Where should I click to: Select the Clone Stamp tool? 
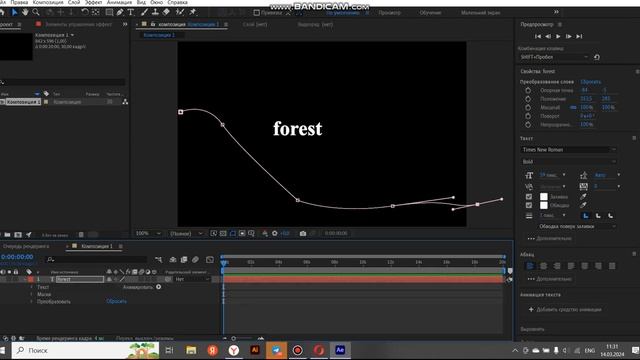pos(155,12)
